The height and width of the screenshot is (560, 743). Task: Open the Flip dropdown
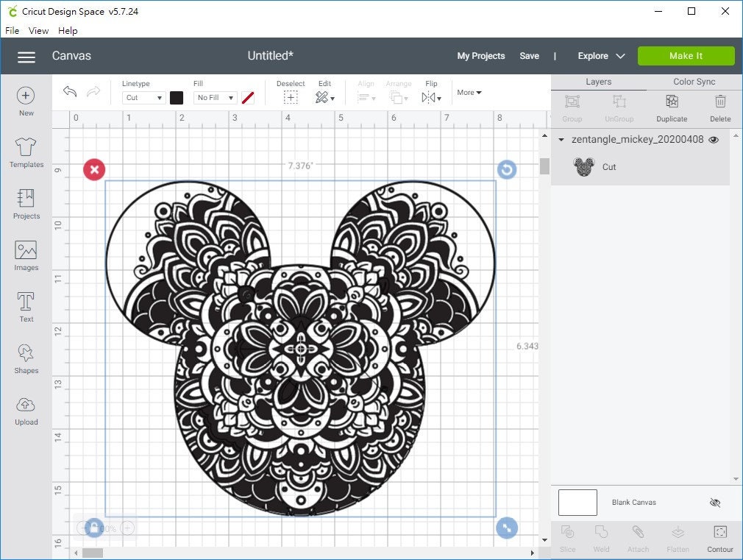(431, 98)
